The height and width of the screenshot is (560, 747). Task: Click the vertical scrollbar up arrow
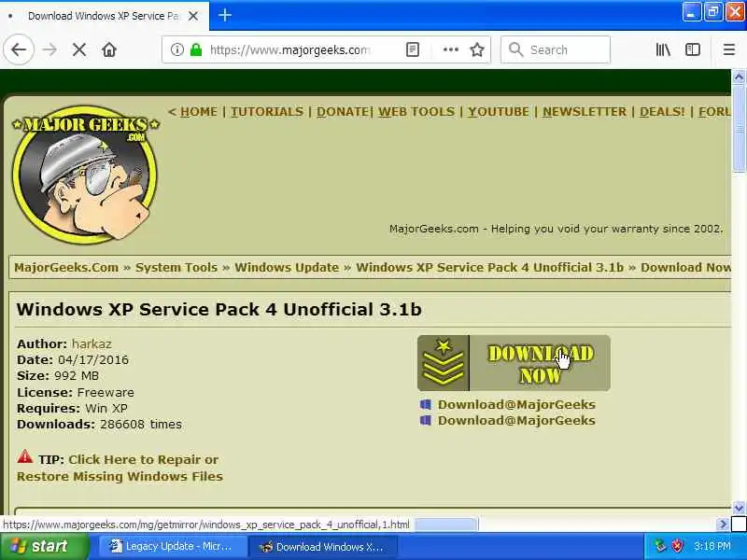pyautogui.click(x=739, y=77)
